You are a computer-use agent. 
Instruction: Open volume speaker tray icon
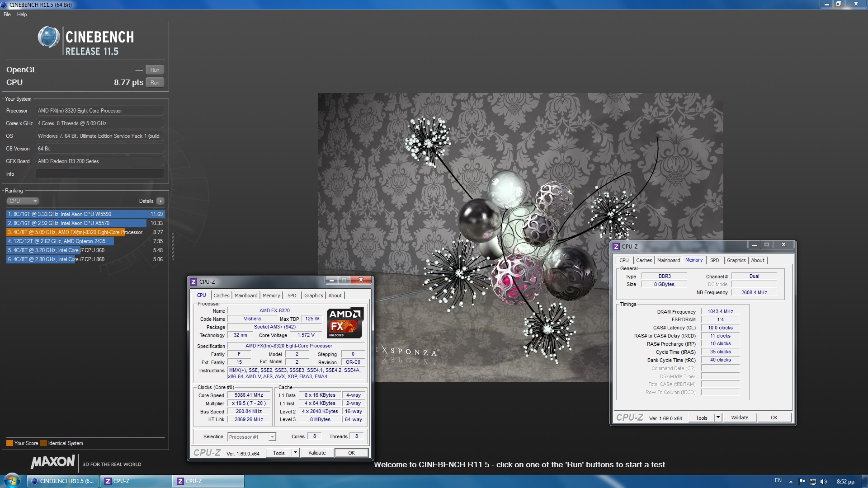tap(823, 482)
